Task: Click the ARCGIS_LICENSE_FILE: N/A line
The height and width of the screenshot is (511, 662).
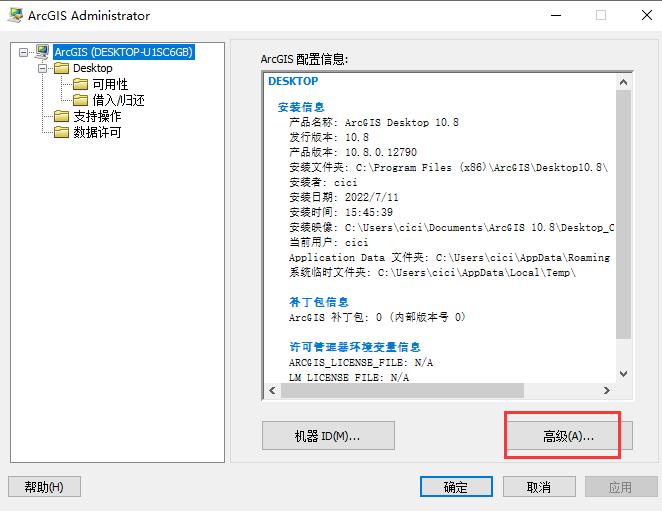Action: 361,362
